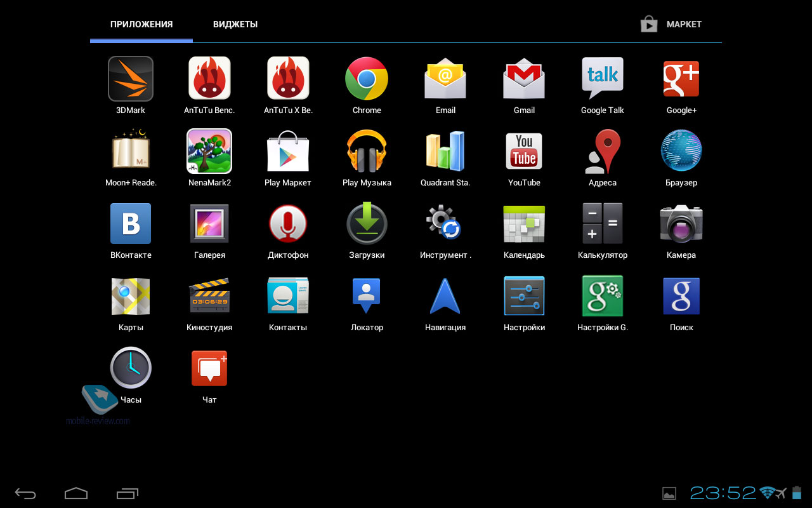Open the 3DMark app

pyautogui.click(x=131, y=79)
